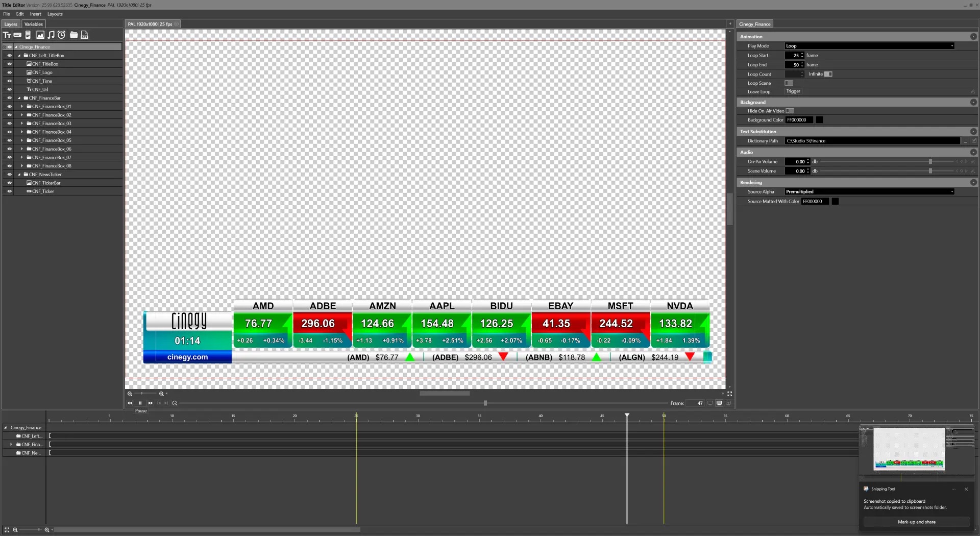Screen dimensions: 980x536
Task: Switch to the Variables tab
Action: pos(34,24)
